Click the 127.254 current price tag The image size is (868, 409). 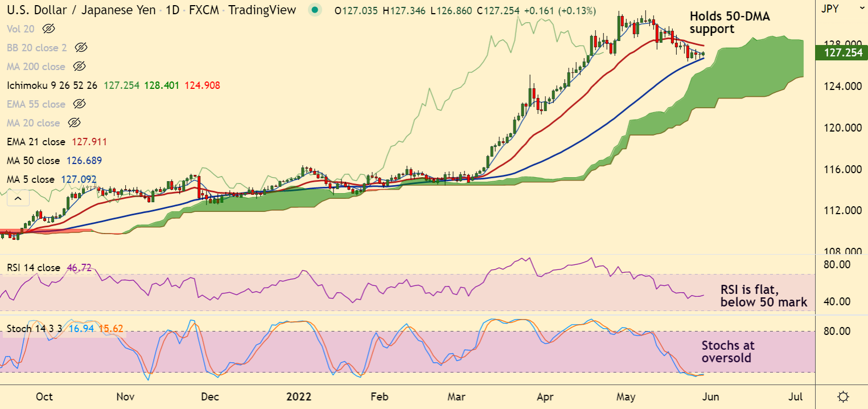point(841,54)
